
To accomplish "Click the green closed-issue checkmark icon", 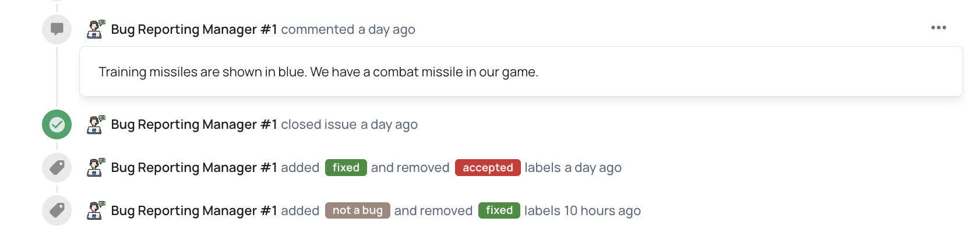I will click(x=57, y=125).
